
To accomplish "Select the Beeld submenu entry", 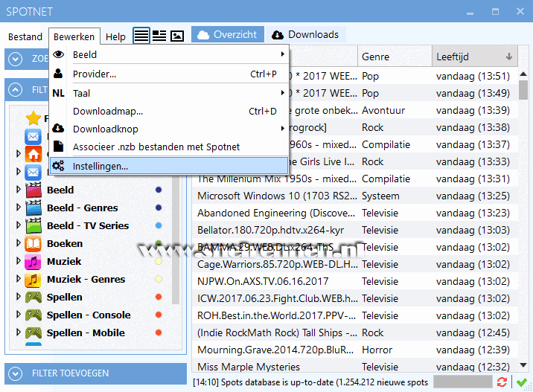I will 169,54.
